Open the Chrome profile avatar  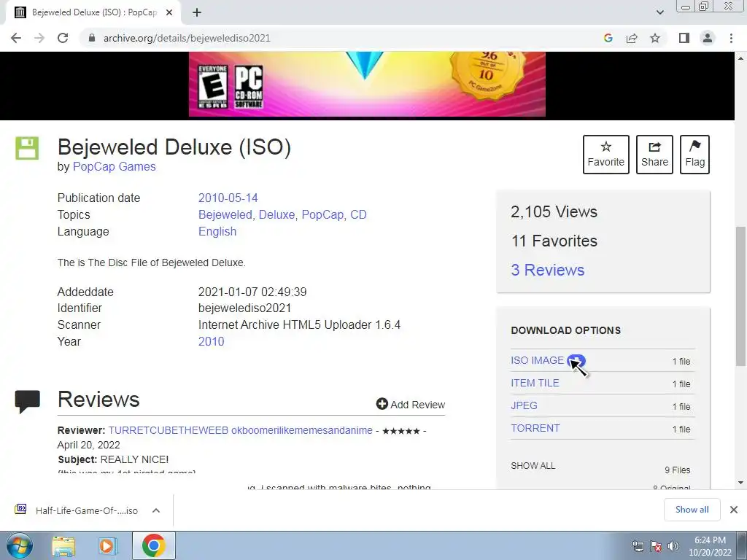708,38
